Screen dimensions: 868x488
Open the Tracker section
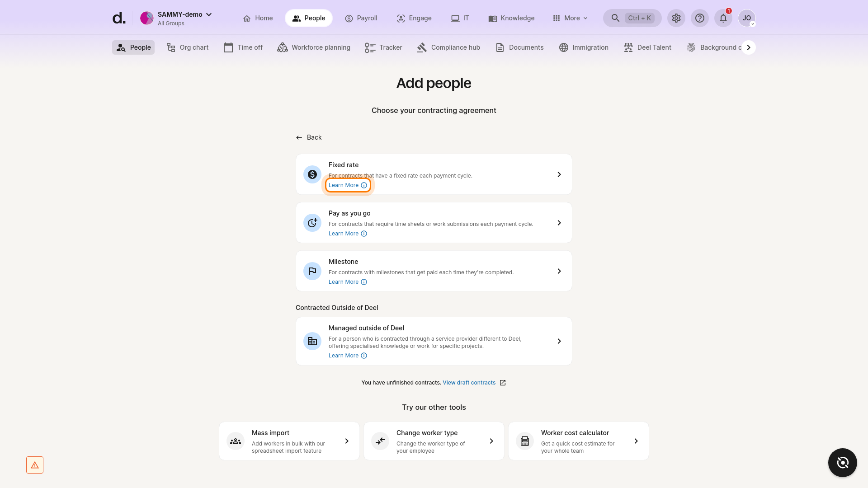pos(383,47)
